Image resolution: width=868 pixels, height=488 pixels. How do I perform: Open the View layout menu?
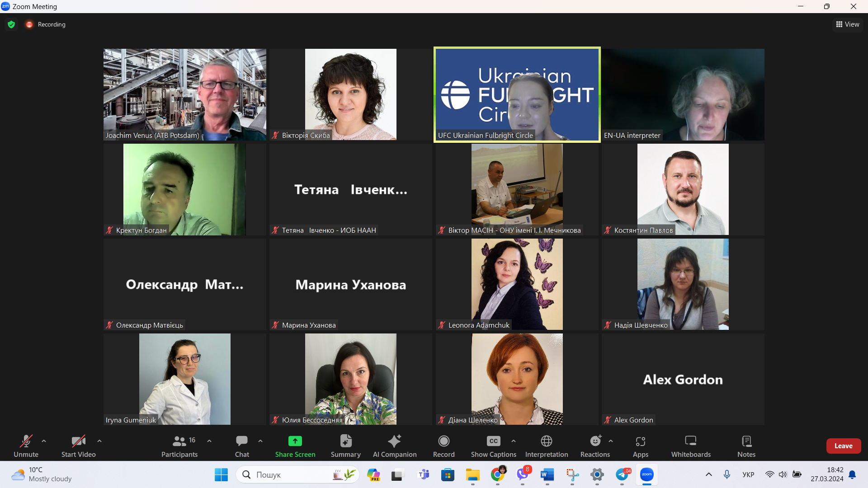pos(848,24)
